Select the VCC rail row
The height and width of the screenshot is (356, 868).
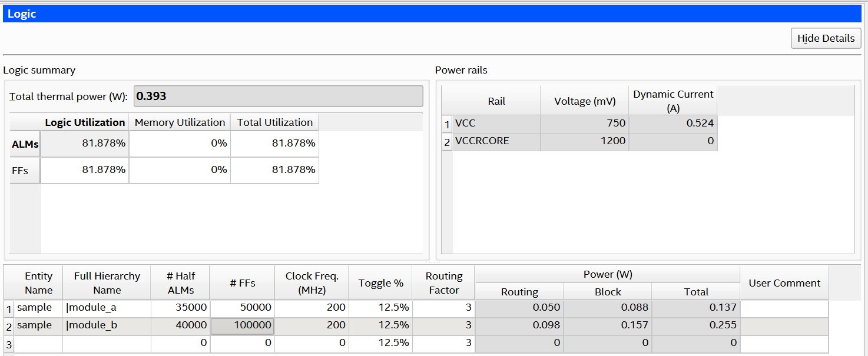pos(496,124)
